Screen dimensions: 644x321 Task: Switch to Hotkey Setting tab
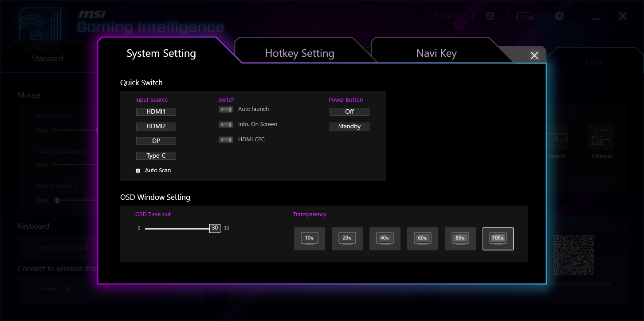click(299, 53)
